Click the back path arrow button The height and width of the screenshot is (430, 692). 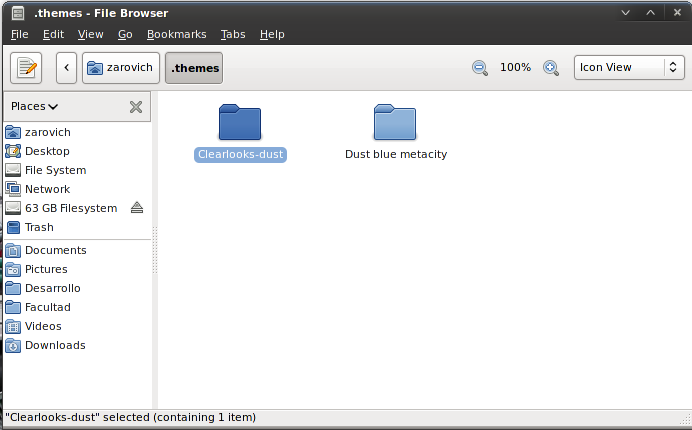pos(67,68)
